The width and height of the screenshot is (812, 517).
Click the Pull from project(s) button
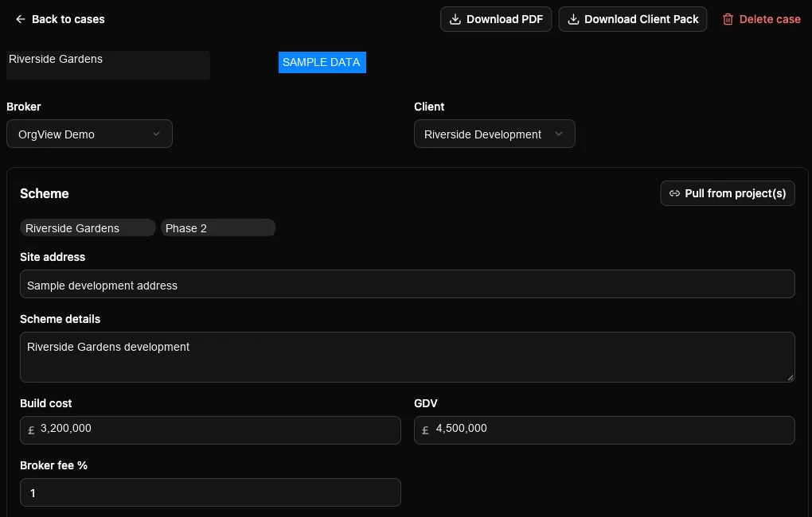coord(727,193)
